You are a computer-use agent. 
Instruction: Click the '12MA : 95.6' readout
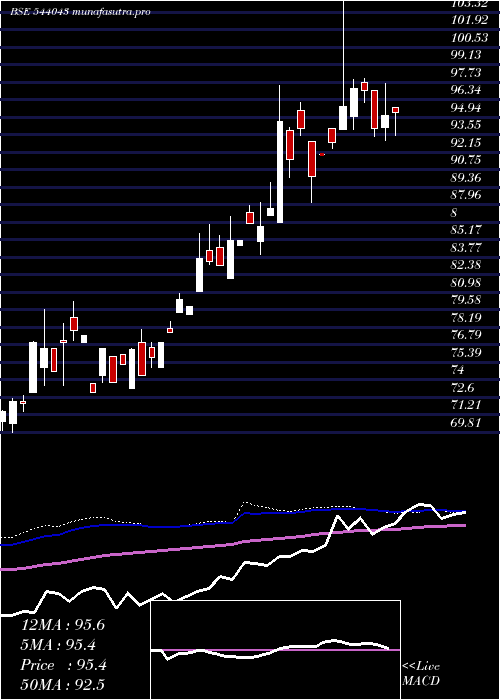(63, 625)
